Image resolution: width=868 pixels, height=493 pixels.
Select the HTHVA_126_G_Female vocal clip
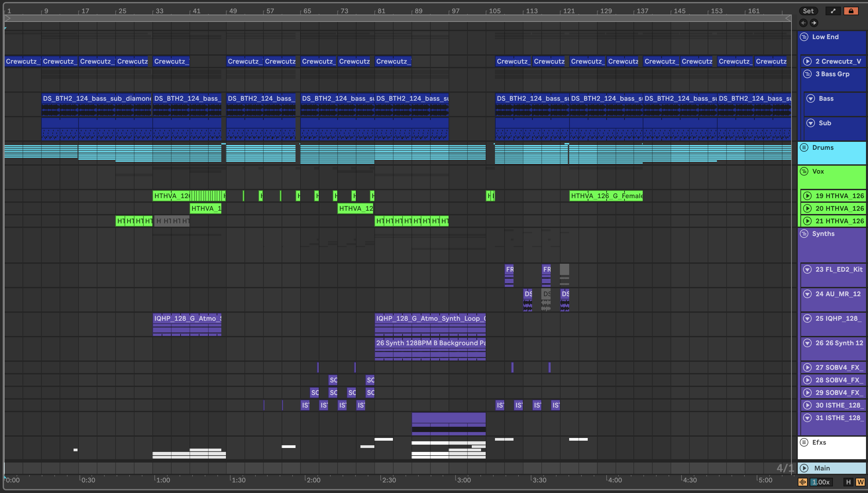[x=606, y=196]
